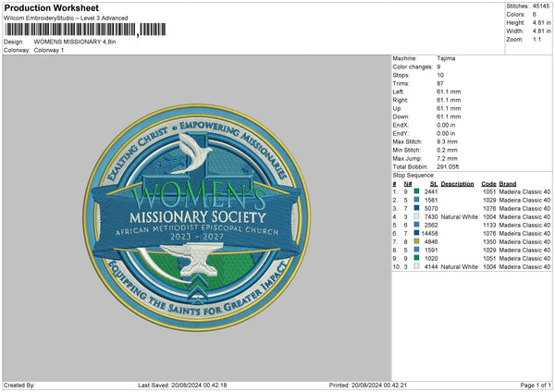Click the embroidered Women's Missionary Society design preview
This screenshot has width=555, height=392.
click(x=197, y=217)
